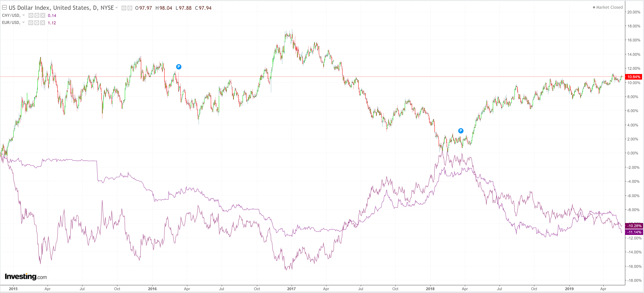Remove CNY/USD overlay with X icon
Screen dimensions: 644x293
coord(43,16)
